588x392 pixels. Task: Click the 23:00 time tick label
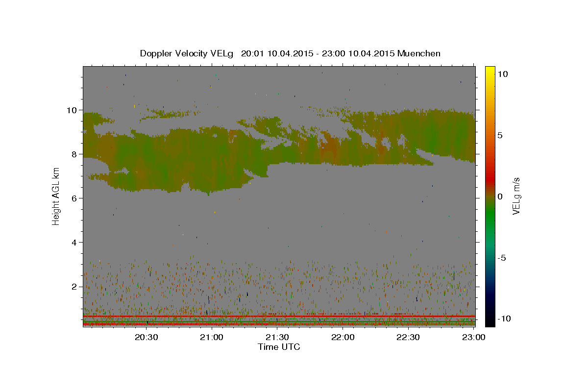pyautogui.click(x=473, y=338)
